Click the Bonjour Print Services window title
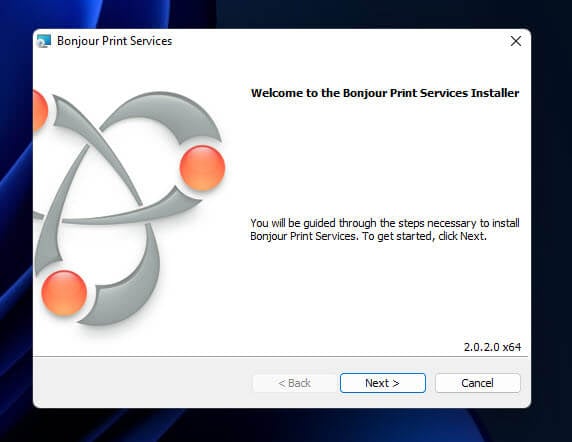 (115, 41)
